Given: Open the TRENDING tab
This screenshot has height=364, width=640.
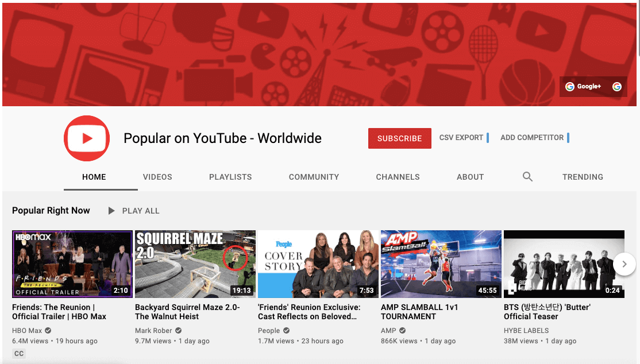Looking at the screenshot, I should (x=583, y=177).
